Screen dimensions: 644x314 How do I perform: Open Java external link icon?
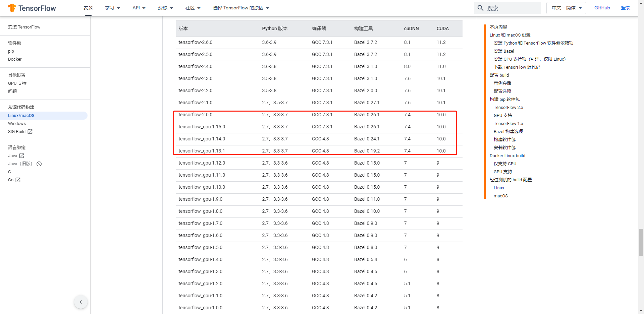pyautogui.click(x=22, y=156)
